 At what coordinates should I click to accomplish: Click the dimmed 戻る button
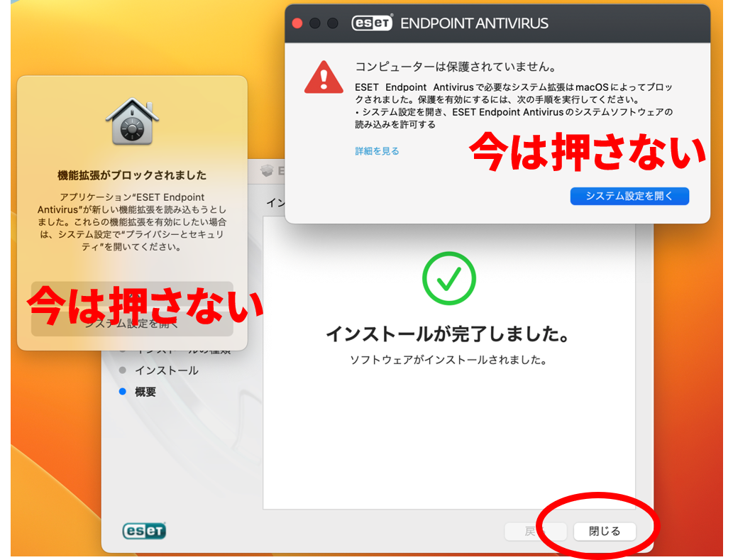coord(535,532)
